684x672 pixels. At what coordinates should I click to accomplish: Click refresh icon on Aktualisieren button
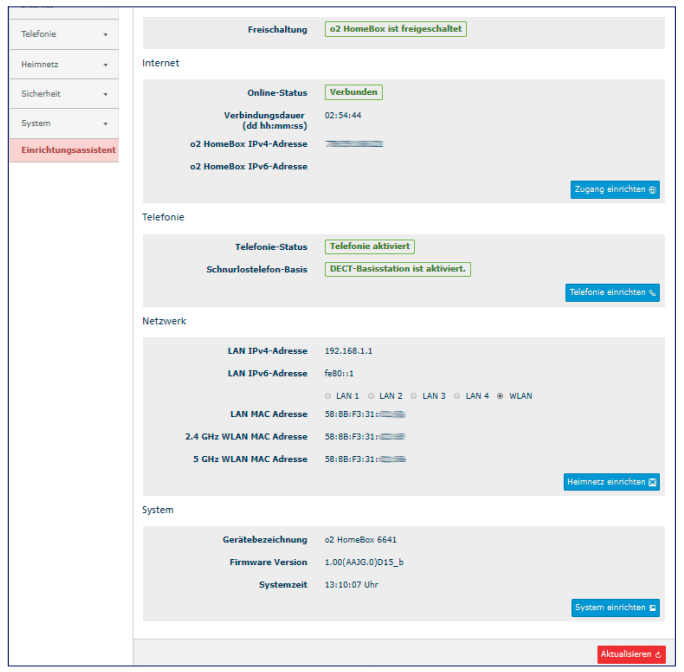658,655
